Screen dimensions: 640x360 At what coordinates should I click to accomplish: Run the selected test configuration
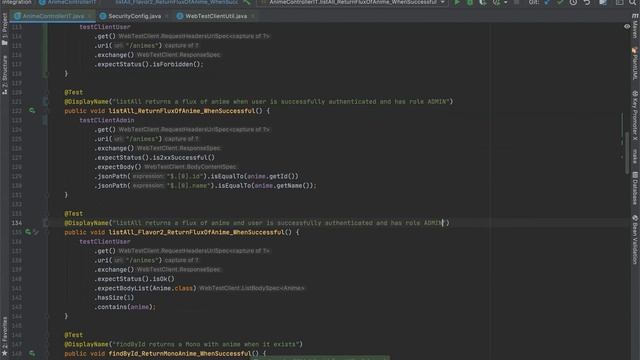[457, 2]
